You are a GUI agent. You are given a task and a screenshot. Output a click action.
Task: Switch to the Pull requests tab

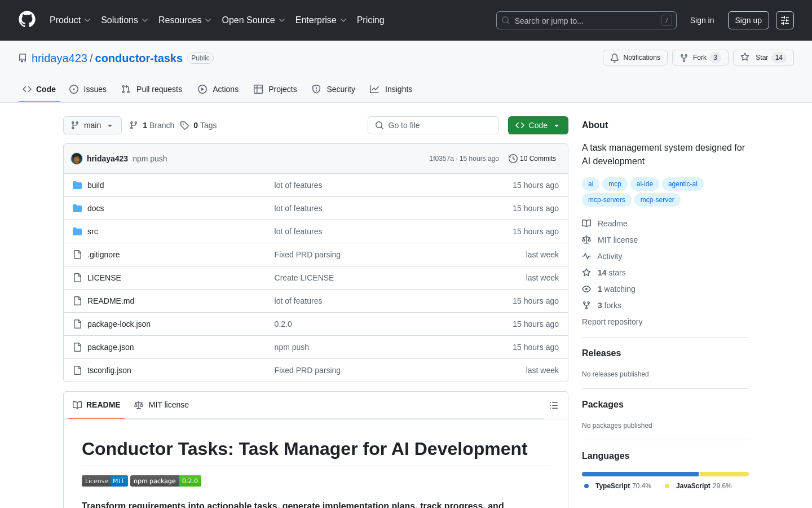point(152,89)
